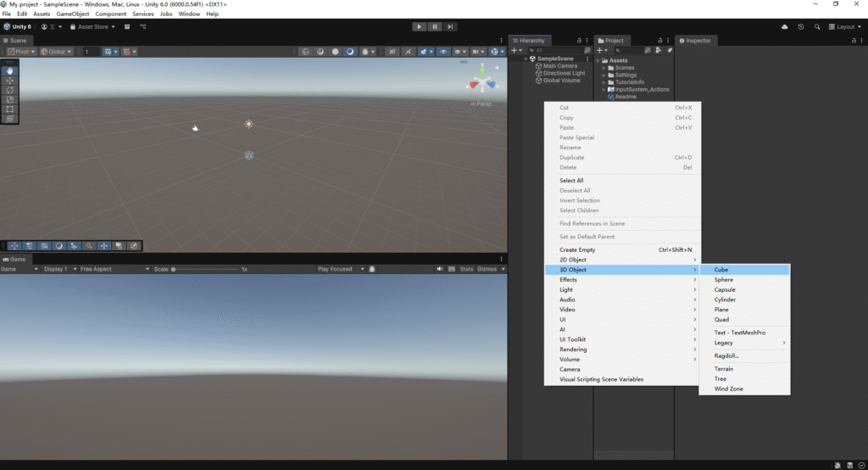
Task: Click the Unity 6 label button
Action: [18, 26]
